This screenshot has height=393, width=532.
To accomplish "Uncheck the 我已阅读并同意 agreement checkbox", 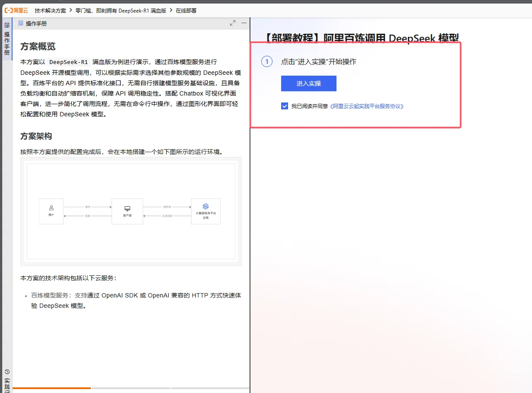I will click(285, 106).
